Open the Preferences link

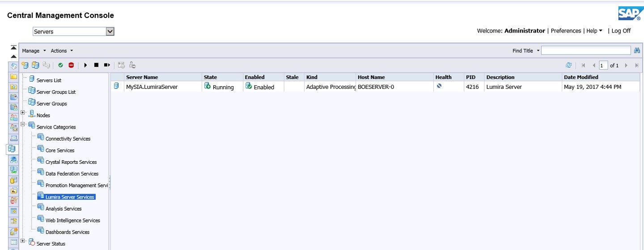(x=566, y=31)
